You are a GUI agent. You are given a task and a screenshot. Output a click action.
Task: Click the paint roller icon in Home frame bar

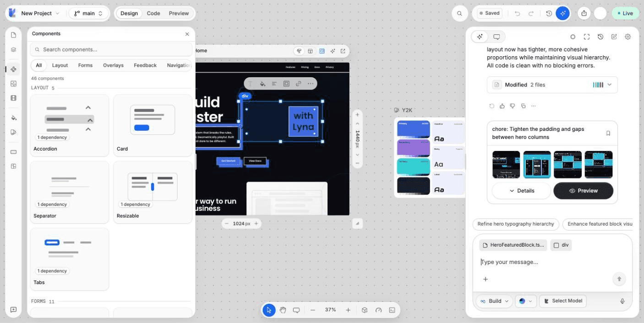click(x=299, y=51)
